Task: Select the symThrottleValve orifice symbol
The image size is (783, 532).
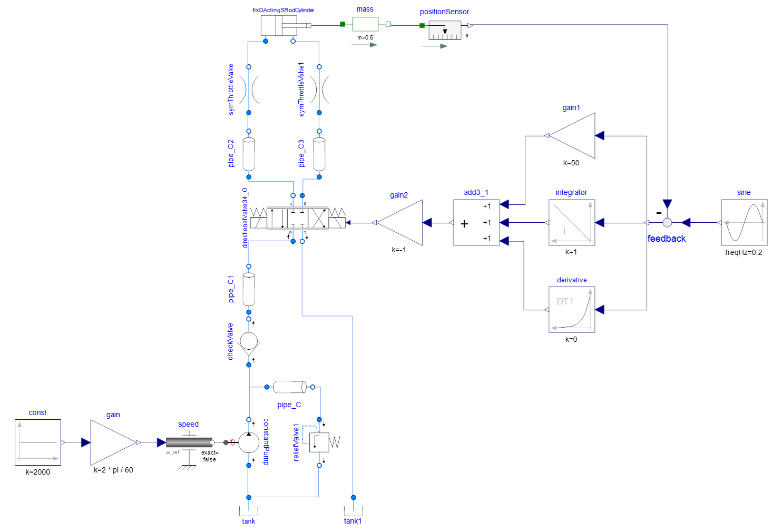Action: [x=249, y=90]
